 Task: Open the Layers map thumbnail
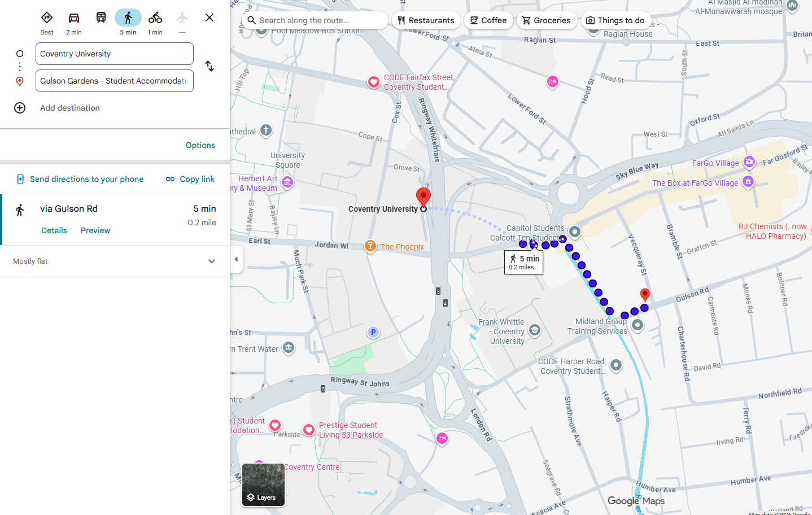click(x=263, y=485)
